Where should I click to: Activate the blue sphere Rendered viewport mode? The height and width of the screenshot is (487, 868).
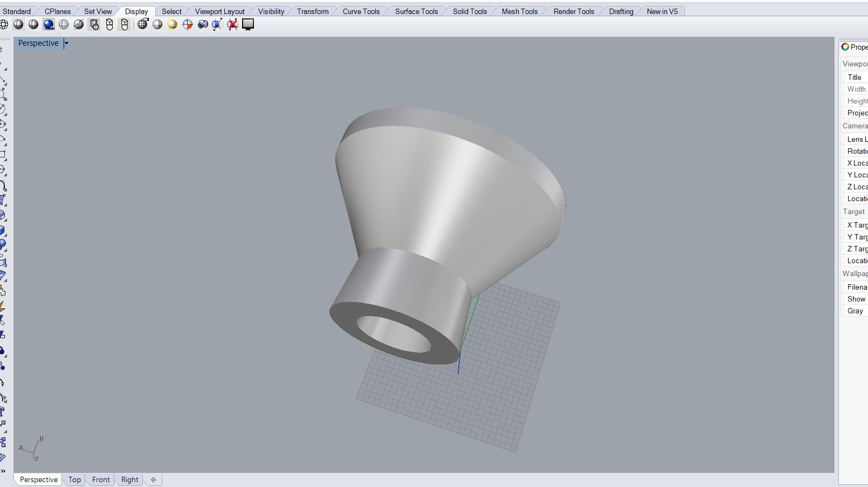(x=49, y=24)
